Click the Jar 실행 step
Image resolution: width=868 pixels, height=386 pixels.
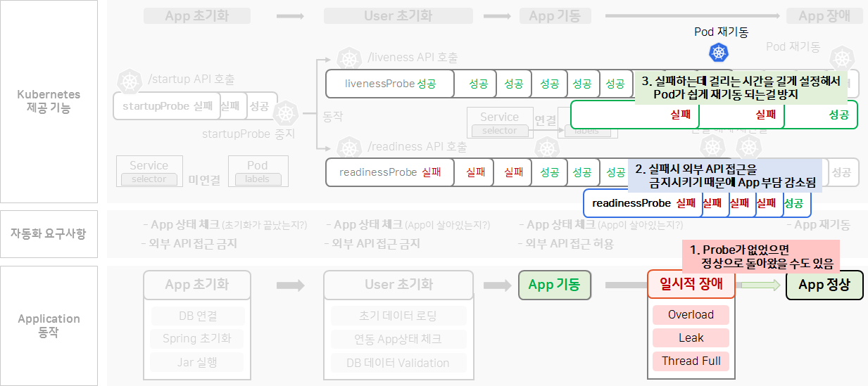pyautogui.click(x=197, y=363)
